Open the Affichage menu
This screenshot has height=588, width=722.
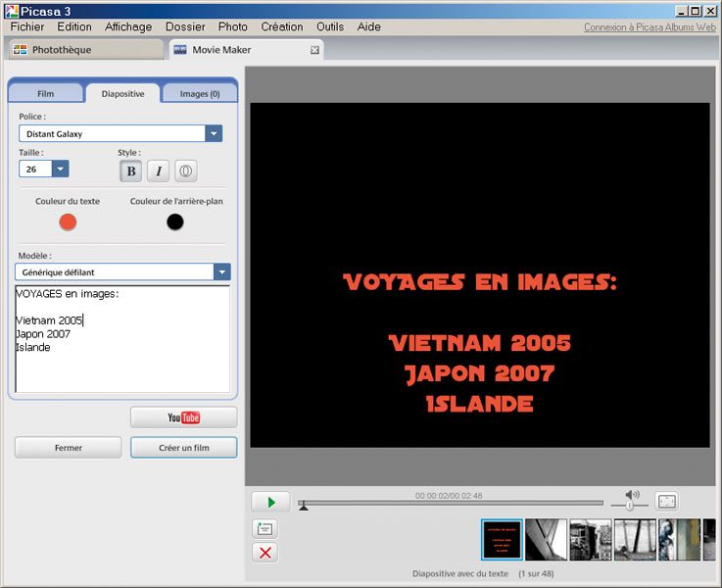click(128, 26)
